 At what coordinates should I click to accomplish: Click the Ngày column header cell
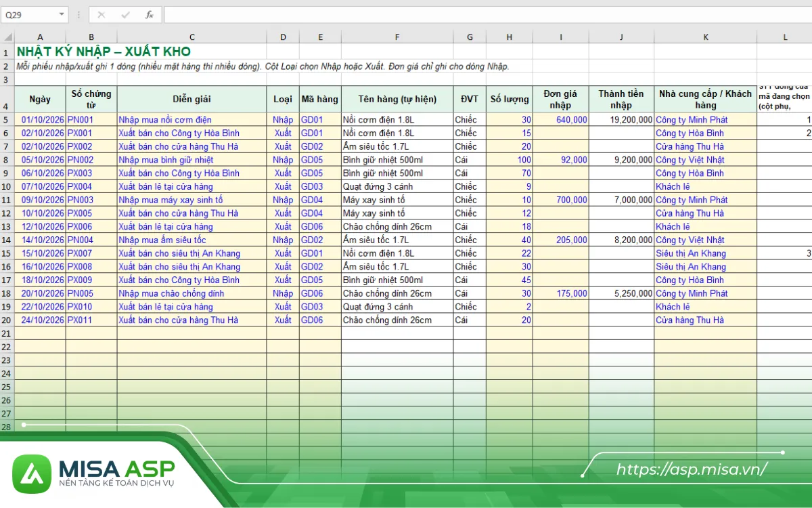tap(40, 100)
